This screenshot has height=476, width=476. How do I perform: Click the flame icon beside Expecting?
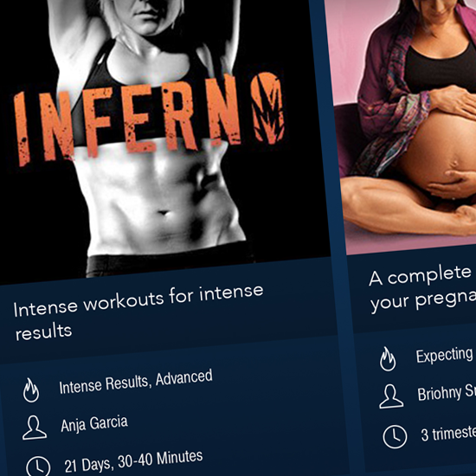point(388,359)
